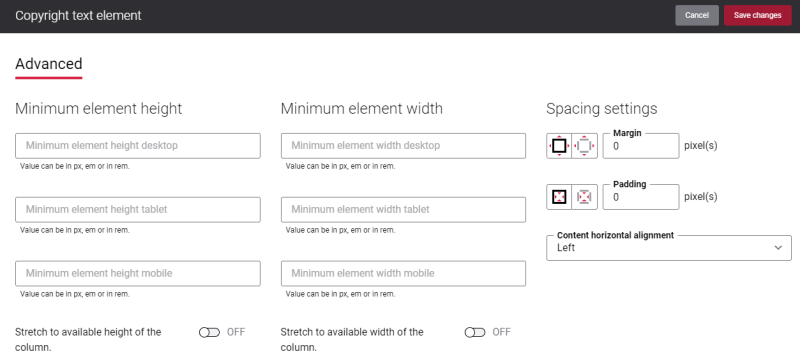Click Minimum element width desktop field
Screen dimensions: 800x363
403,146
